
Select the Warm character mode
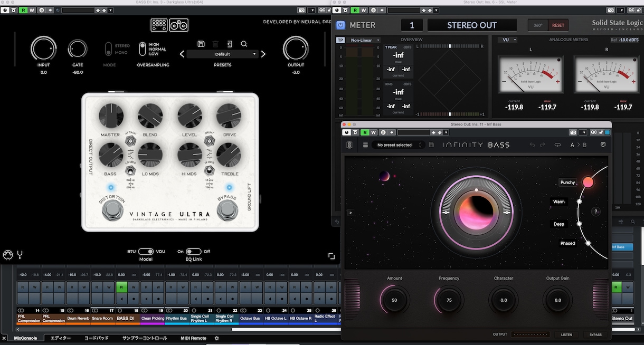coord(558,202)
